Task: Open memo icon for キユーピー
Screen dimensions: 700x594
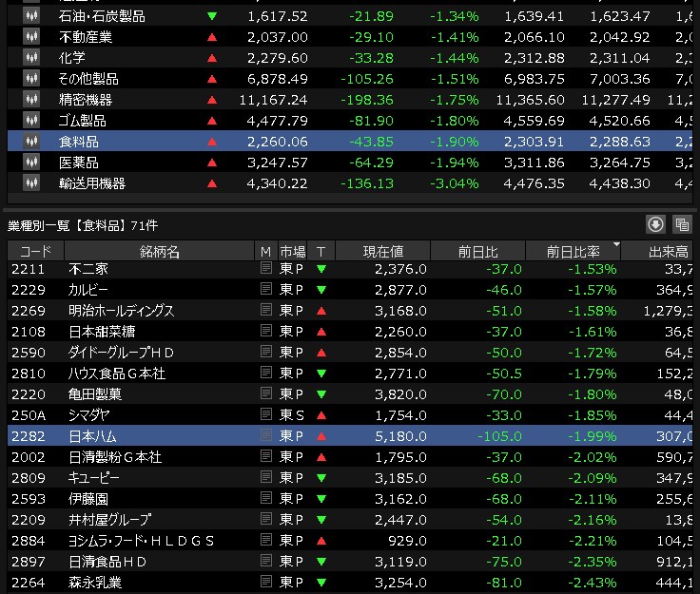Action: click(x=266, y=477)
